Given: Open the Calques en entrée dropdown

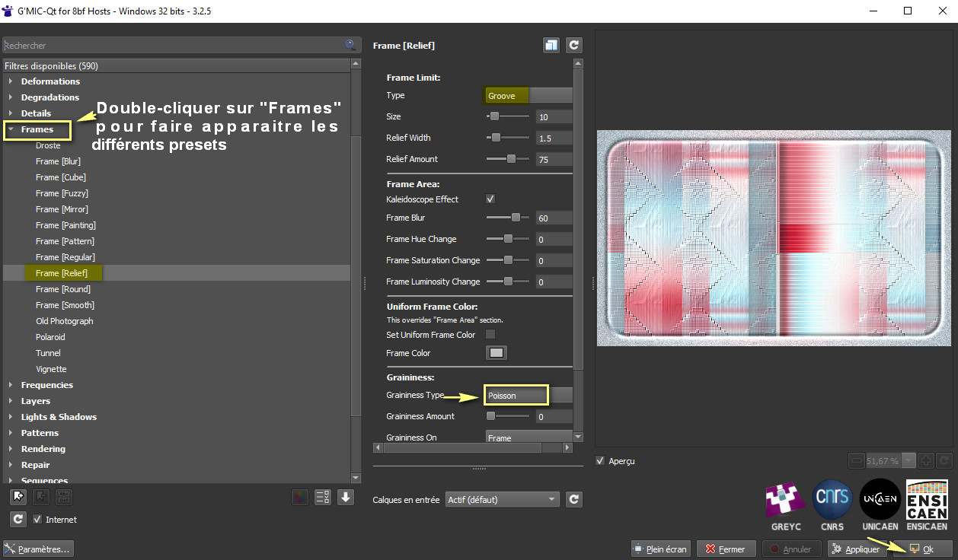Looking at the screenshot, I should (x=503, y=500).
